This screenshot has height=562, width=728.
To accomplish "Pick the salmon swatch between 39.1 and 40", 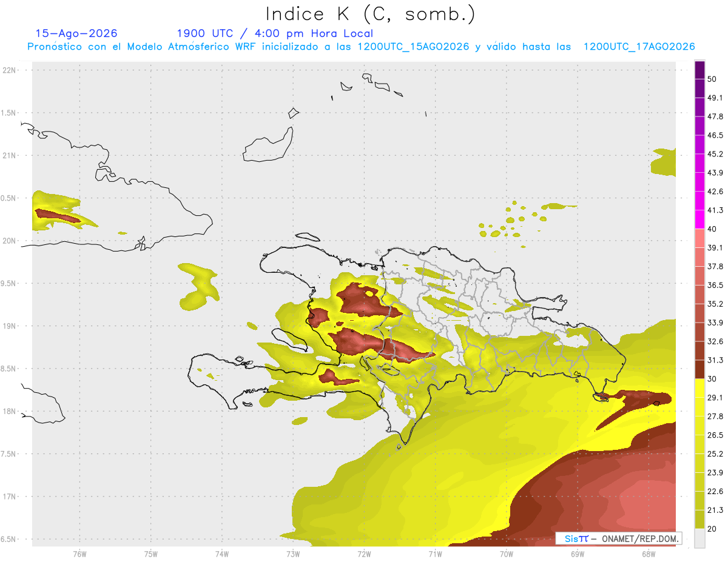I will (x=699, y=238).
